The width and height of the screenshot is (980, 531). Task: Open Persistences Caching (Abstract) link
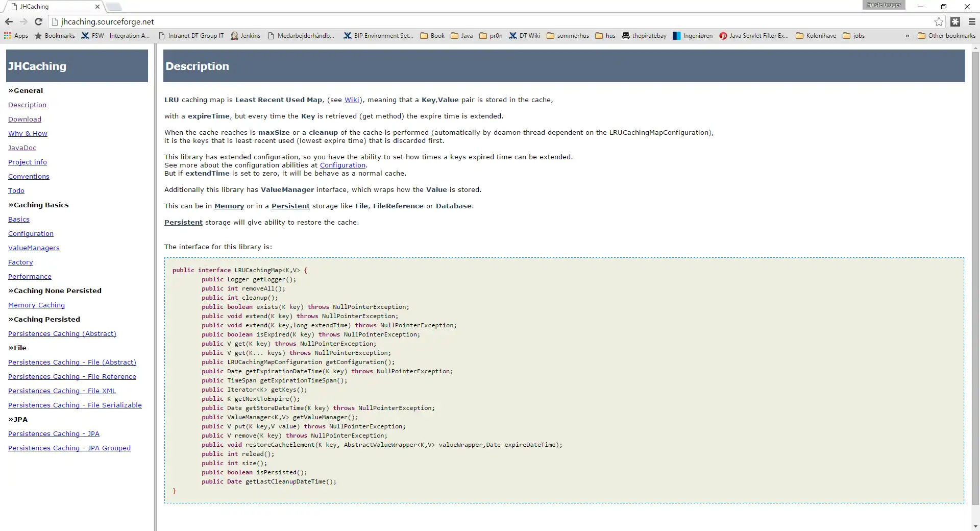tap(62, 333)
